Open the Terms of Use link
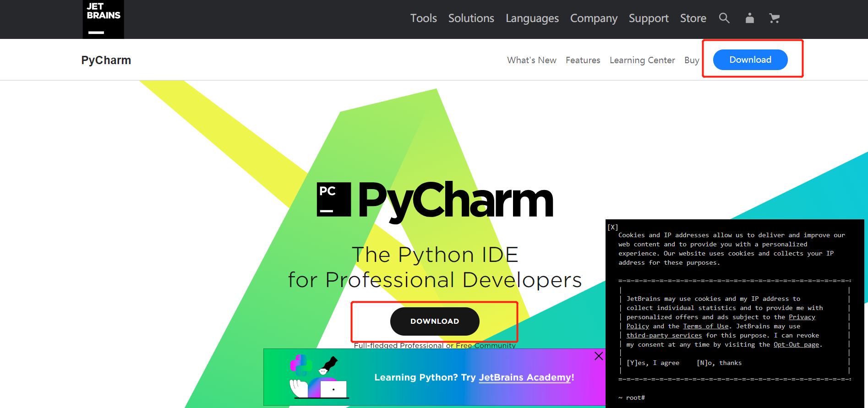 coord(706,326)
